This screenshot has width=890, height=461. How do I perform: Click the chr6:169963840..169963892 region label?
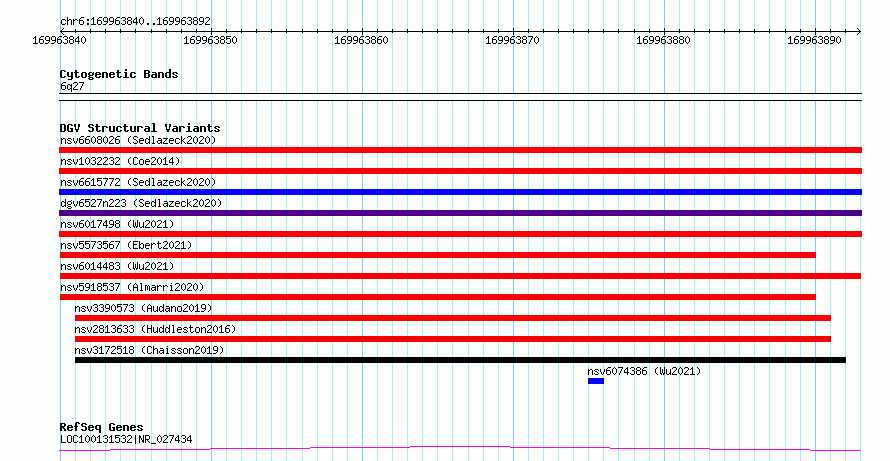135,22
